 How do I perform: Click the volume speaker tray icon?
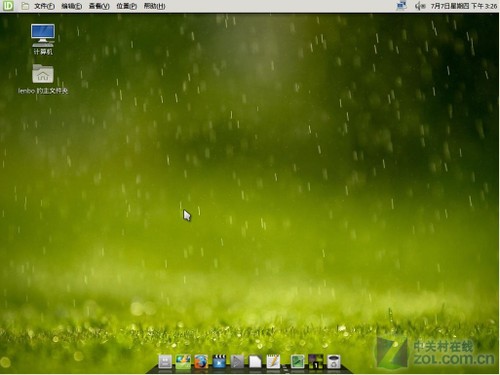(420, 6)
